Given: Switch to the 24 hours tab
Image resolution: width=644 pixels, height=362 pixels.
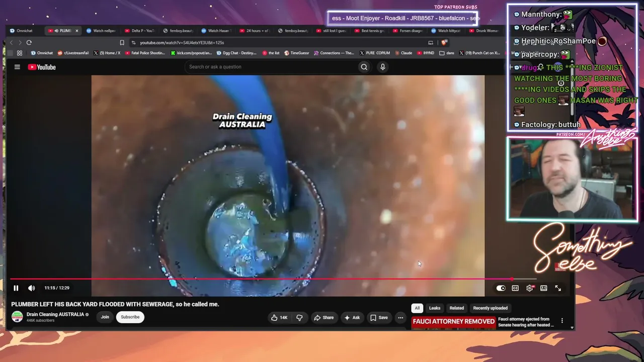Looking at the screenshot, I should click(x=255, y=31).
